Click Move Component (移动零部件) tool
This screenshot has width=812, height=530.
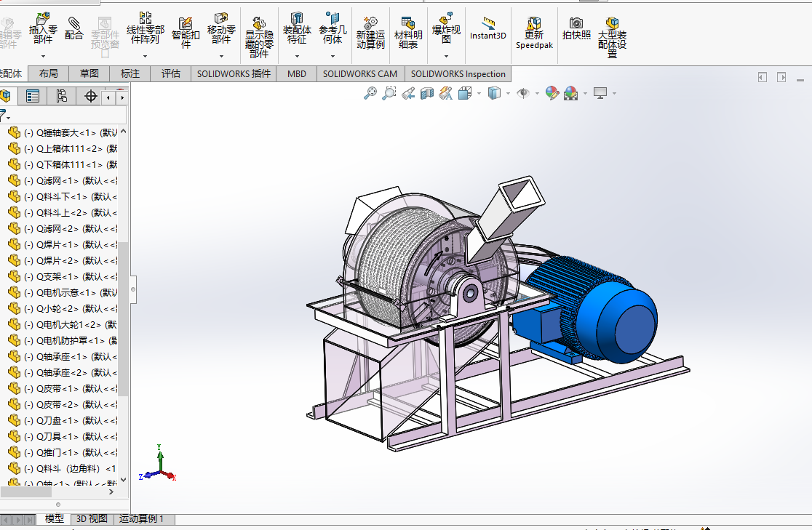(x=221, y=28)
